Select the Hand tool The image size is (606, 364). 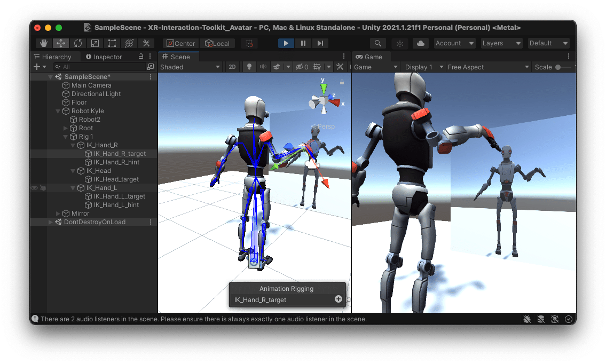[44, 43]
